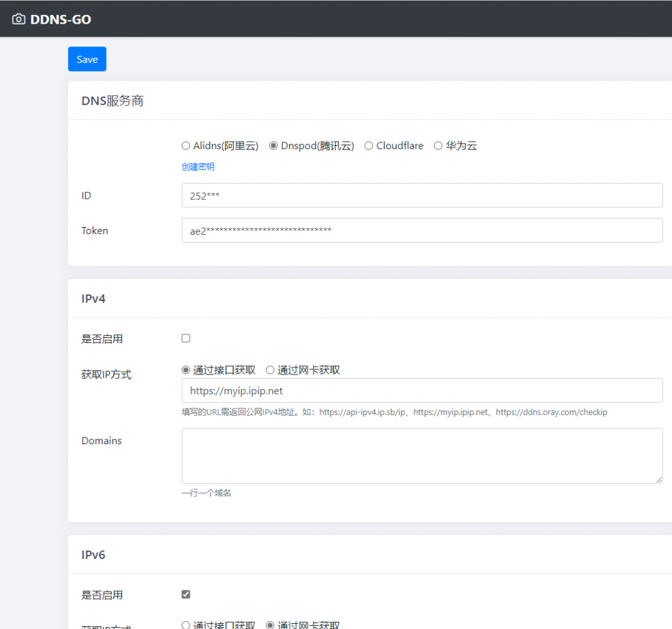672x629 pixels.
Task: Click into the Token input field
Action: [x=421, y=230]
